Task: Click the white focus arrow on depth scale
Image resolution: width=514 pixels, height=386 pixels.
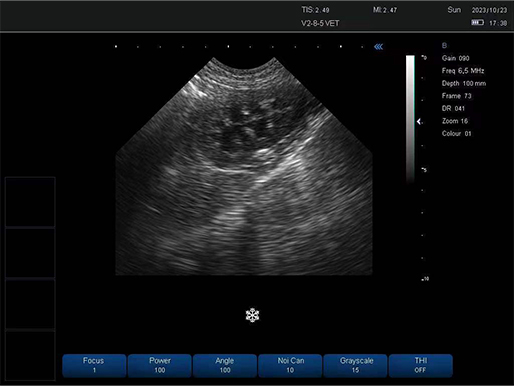Action: [419, 122]
